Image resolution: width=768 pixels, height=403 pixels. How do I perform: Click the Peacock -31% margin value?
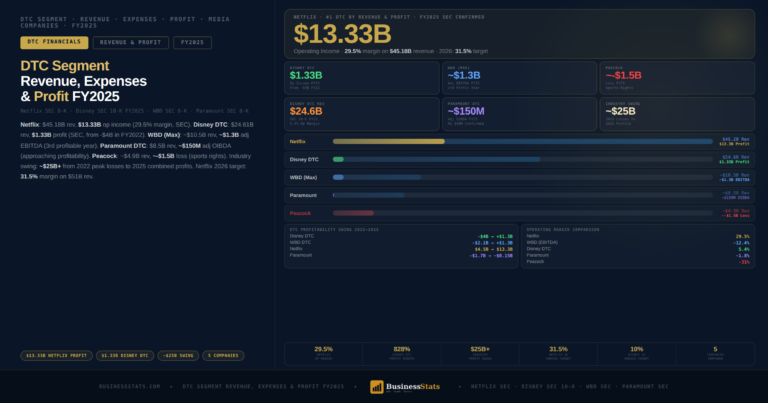tap(744, 262)
